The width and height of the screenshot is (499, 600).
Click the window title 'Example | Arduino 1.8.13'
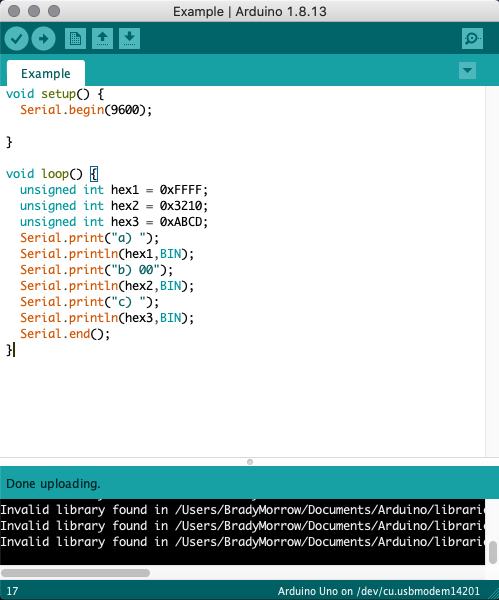coord(250,11)
